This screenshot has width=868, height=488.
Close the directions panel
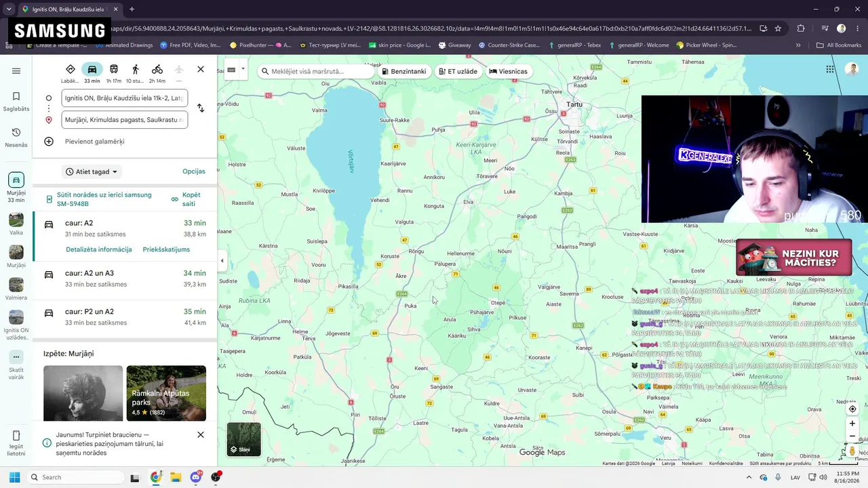click(x=201, y=69)
